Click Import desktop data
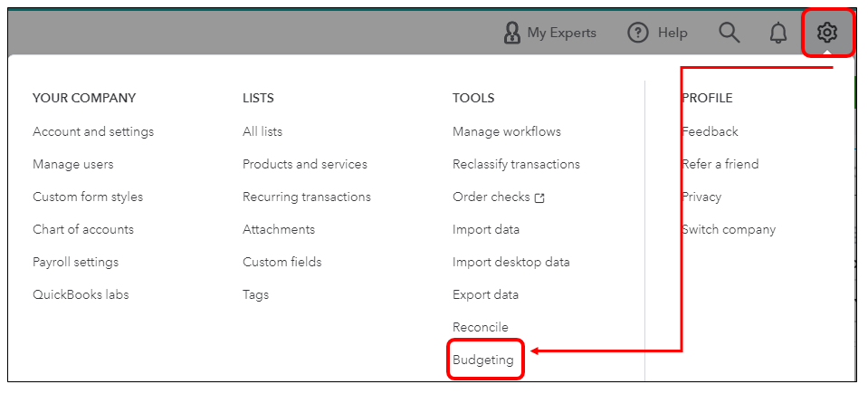Viewport: 868px width, 394px height. click(511, 262)
